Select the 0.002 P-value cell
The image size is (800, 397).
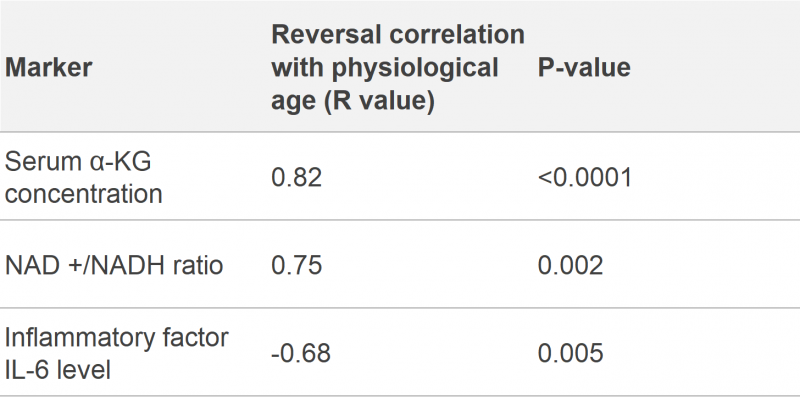tap(666, 264)
